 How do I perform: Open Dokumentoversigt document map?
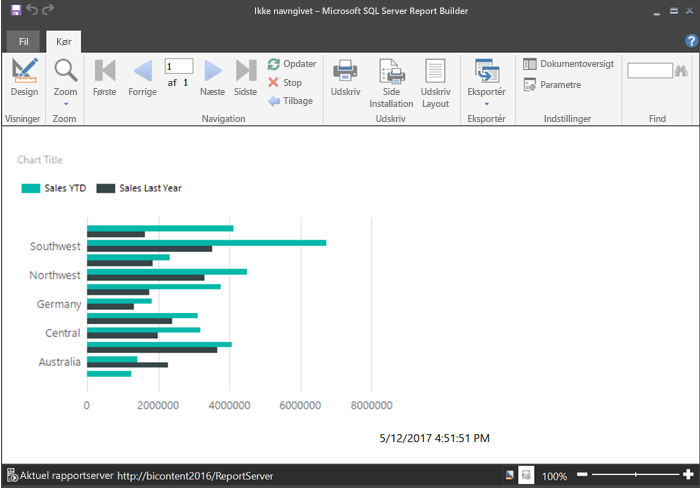click(568, 64)
